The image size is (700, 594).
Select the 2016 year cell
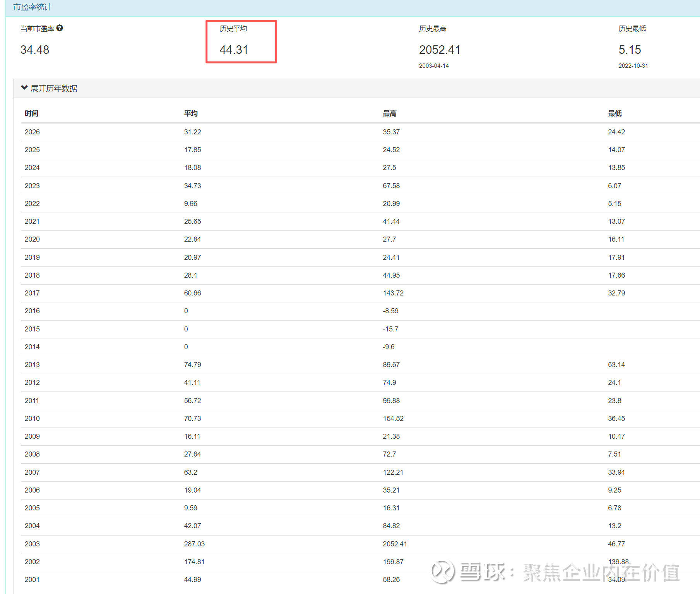click(32, 311)
